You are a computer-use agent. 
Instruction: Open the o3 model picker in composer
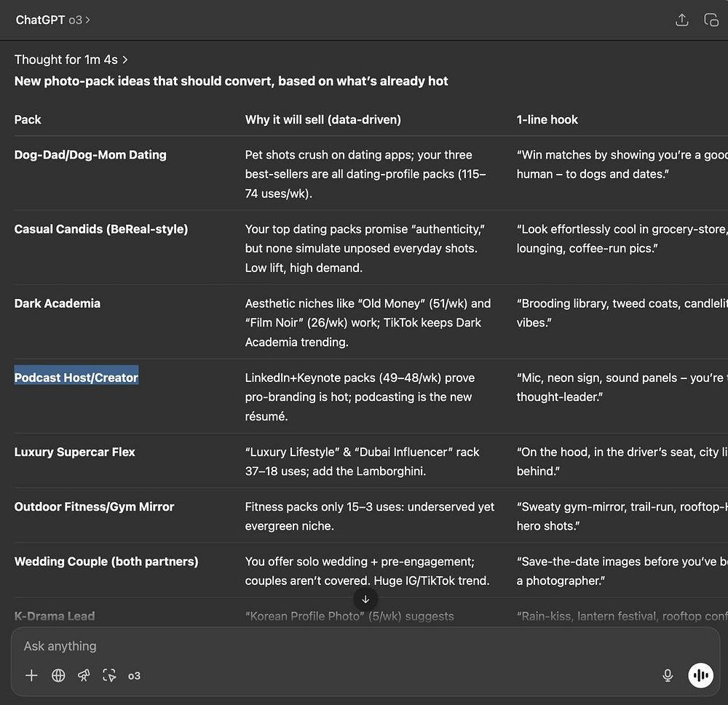pos(134,676)
